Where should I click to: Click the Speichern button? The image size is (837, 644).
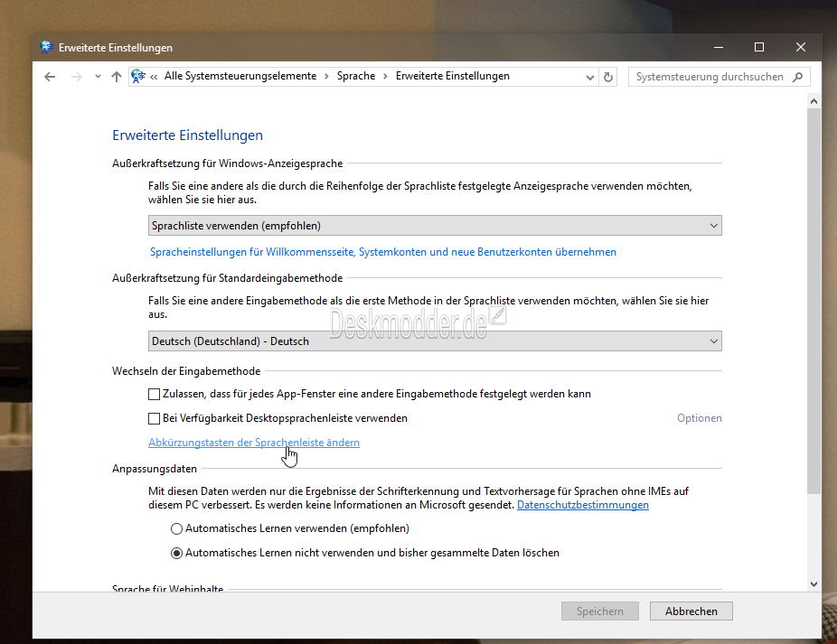[x=600, y=611]
